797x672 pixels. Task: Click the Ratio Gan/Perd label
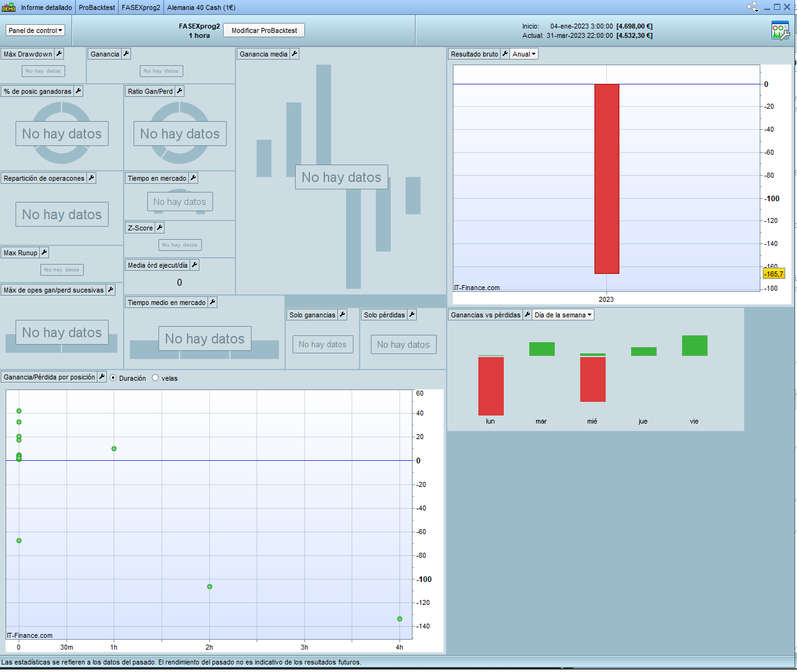[x=150, y=91]
